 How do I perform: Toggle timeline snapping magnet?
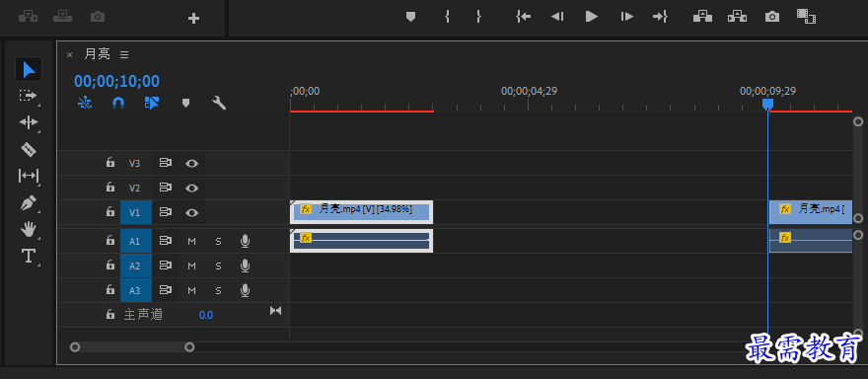(118, 103)
